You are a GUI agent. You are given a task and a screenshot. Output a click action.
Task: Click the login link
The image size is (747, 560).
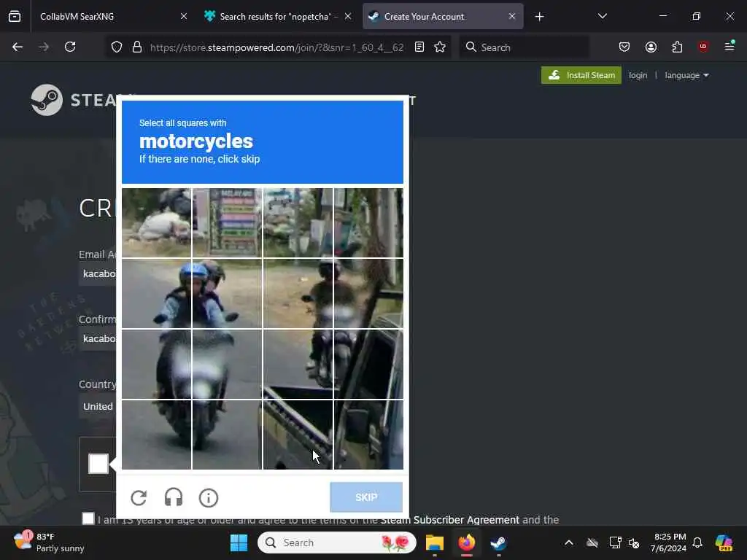pos(638,75)
